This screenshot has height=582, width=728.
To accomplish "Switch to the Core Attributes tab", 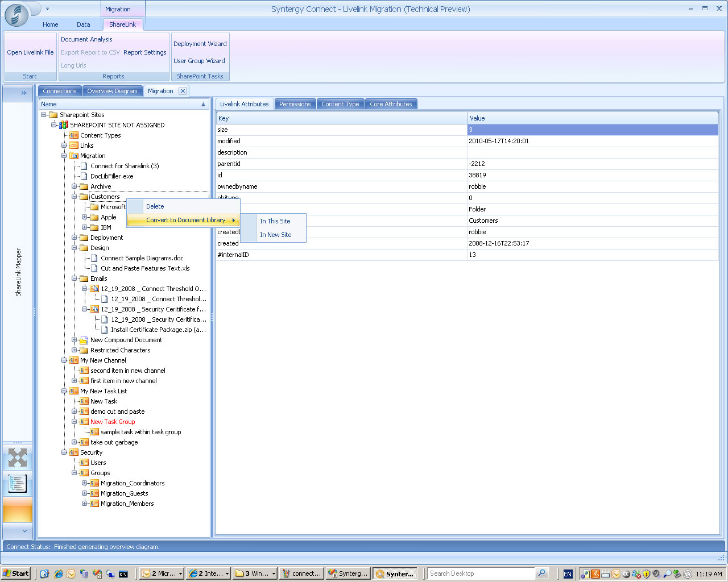I will [x=391, y=104].
